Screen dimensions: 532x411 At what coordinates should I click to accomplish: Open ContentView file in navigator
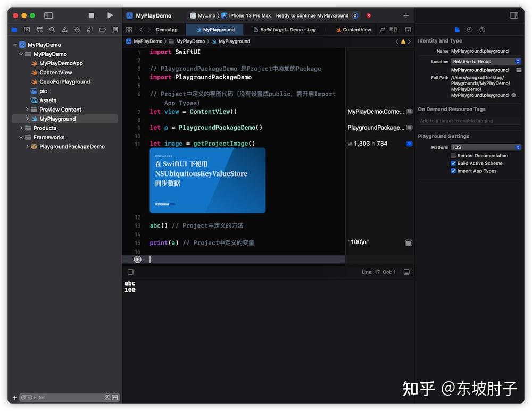56,72
